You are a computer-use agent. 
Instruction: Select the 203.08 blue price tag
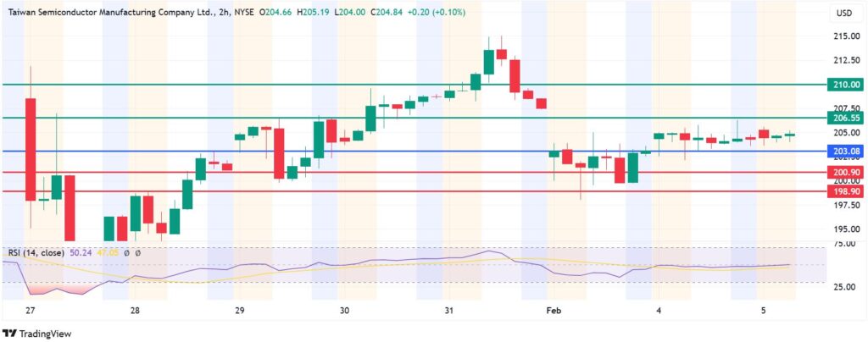tap(845, 151)
